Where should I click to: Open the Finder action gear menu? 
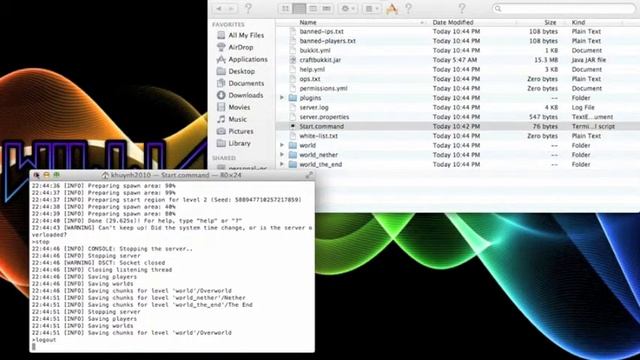pyautogui.click(x=348, y=8)
